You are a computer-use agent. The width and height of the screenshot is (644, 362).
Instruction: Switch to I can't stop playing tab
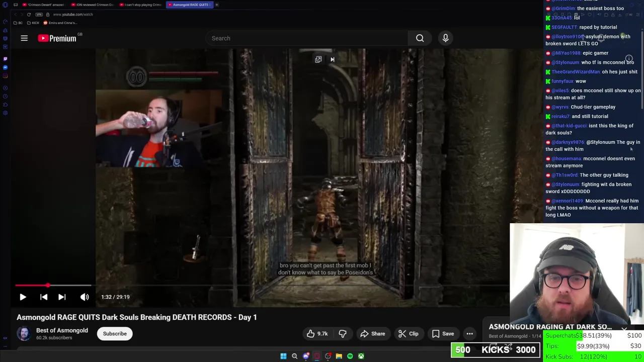pos(140,5)
